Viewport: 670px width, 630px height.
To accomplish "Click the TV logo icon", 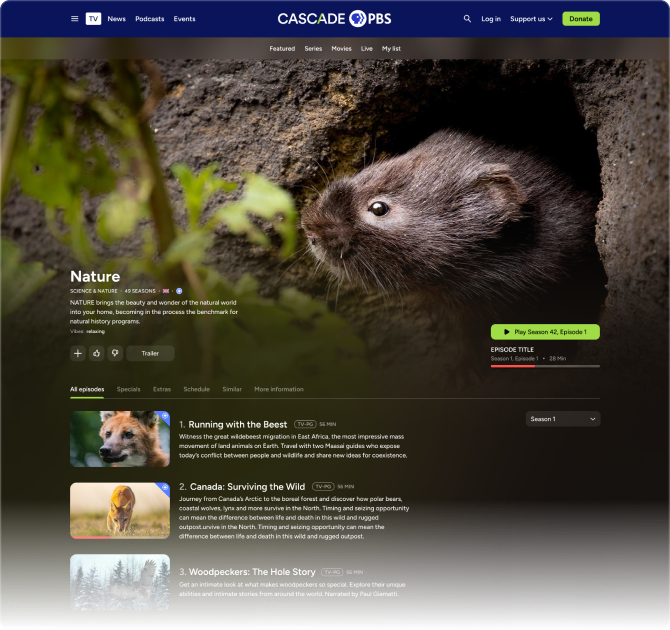I will [93, 19].
